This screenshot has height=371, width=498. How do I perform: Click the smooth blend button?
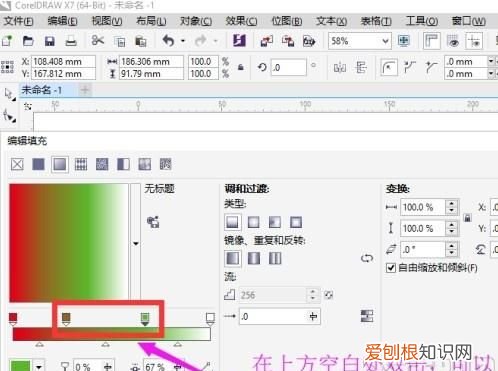tap(367, 316)
